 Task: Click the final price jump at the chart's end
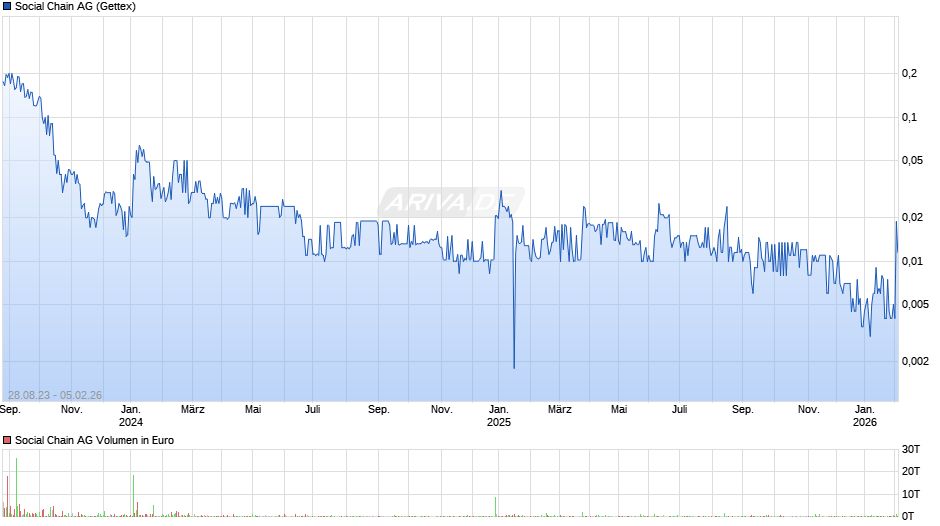click(896, 223)
